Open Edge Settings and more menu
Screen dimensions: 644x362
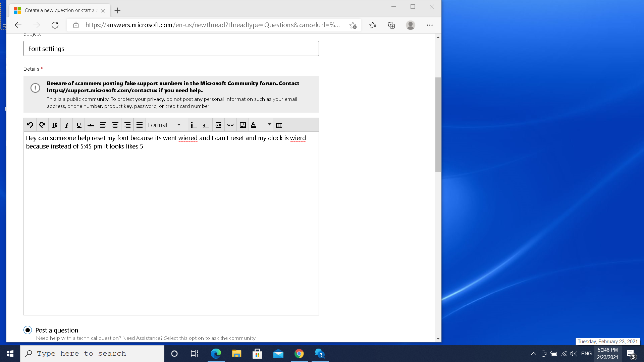430,25
